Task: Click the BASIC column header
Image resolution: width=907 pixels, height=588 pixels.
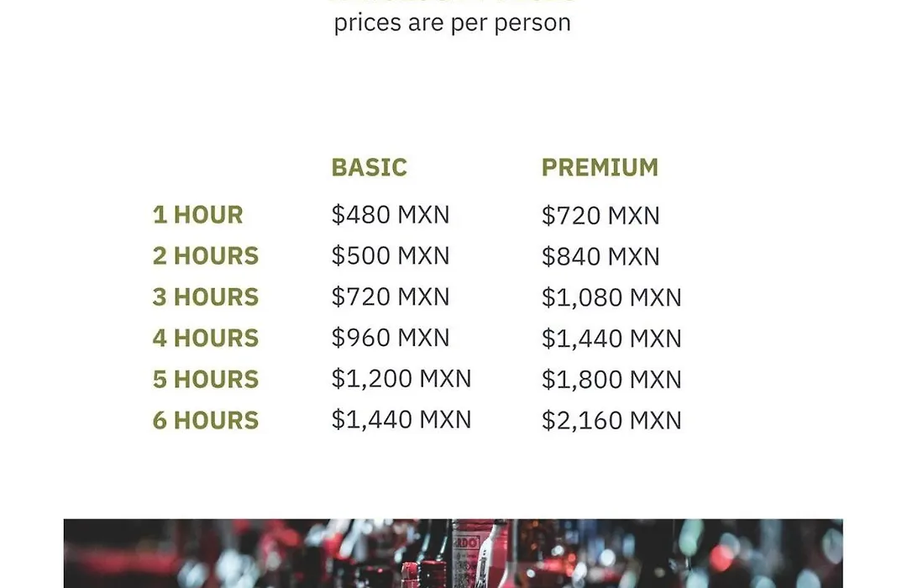Action: coord(369,168)
